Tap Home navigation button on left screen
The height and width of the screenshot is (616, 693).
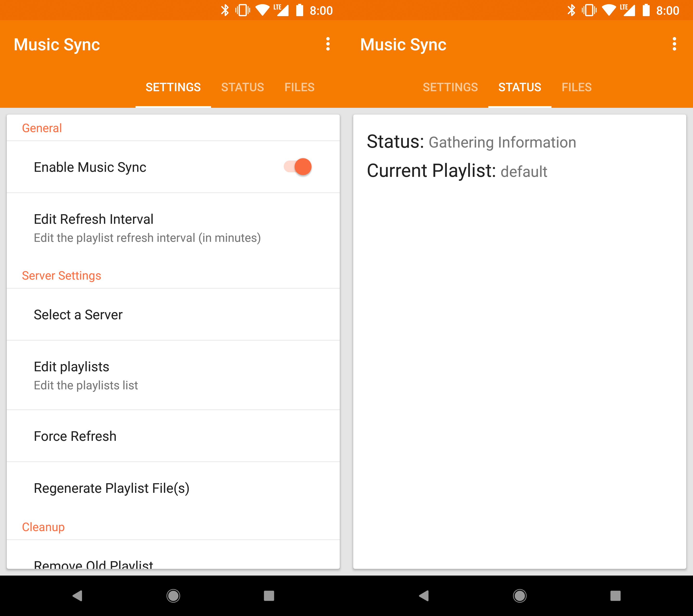(173, 596)
